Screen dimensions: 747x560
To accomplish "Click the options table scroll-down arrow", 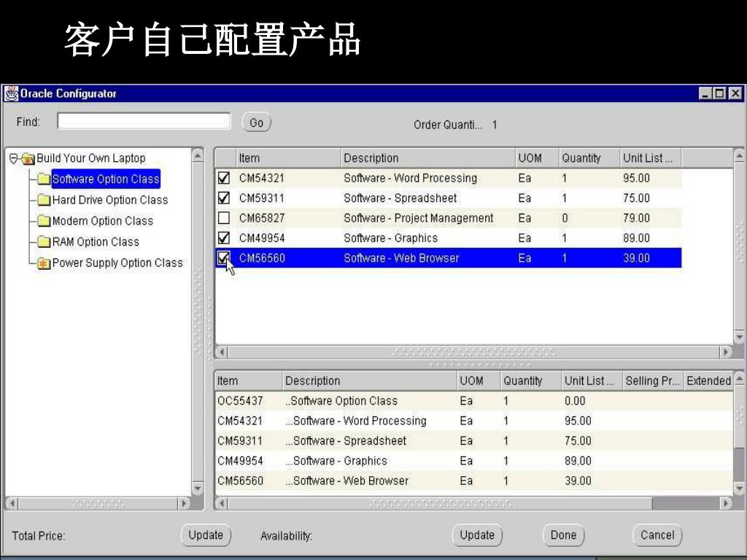I will [740, 338].
